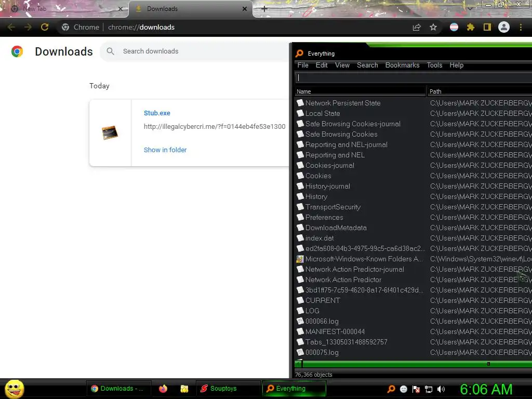Viewport: 532px width, 399px height.
Task: Open the Chrome profile avatar
Action: (x=504, y=27)
